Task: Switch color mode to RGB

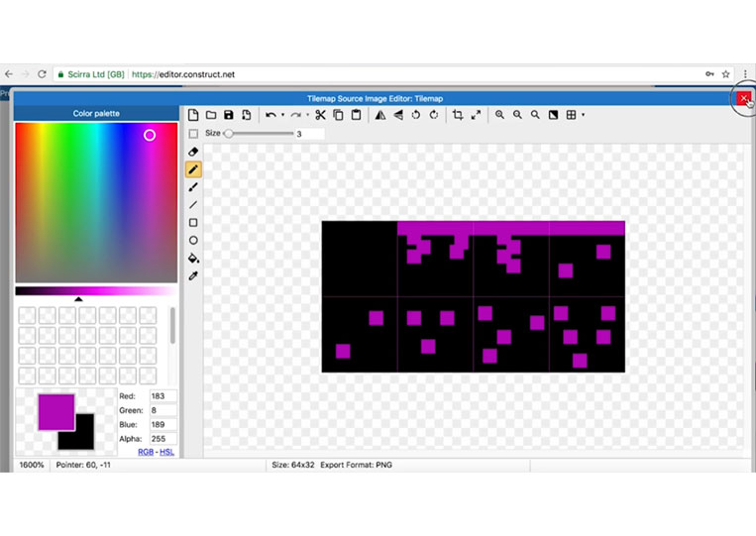Action: pos(146,452)
